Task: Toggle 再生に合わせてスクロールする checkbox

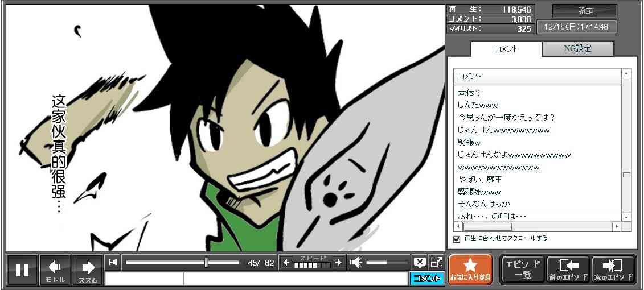Action: pyautogui.click(x=457, y=239)
